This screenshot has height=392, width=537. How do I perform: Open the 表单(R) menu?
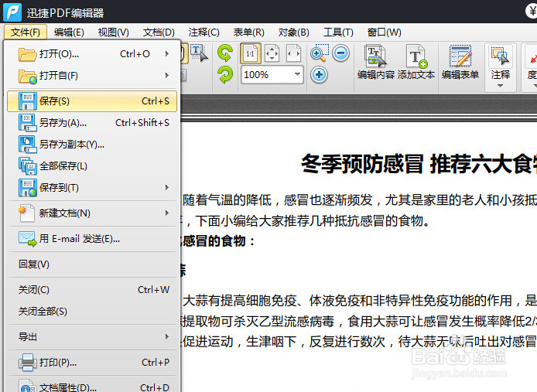pyautogui.click(x=248, y=32)
